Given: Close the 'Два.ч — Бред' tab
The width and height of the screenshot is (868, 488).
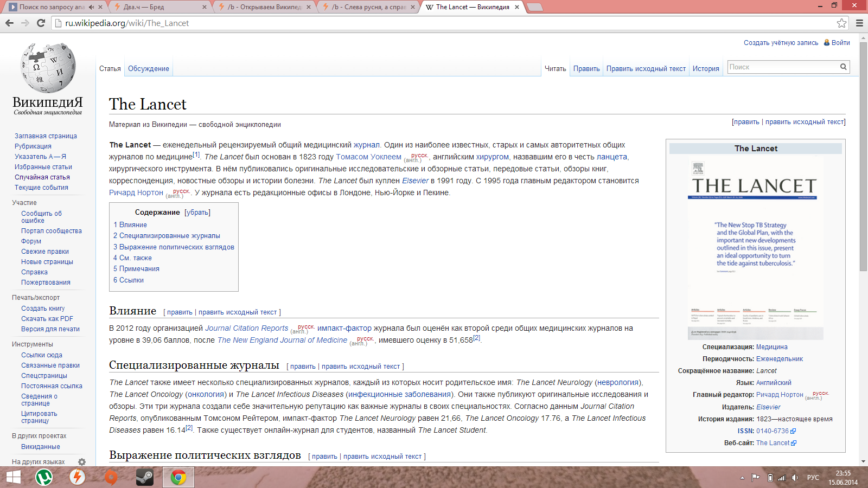Looking at the screenshot, I should [205, 7].
